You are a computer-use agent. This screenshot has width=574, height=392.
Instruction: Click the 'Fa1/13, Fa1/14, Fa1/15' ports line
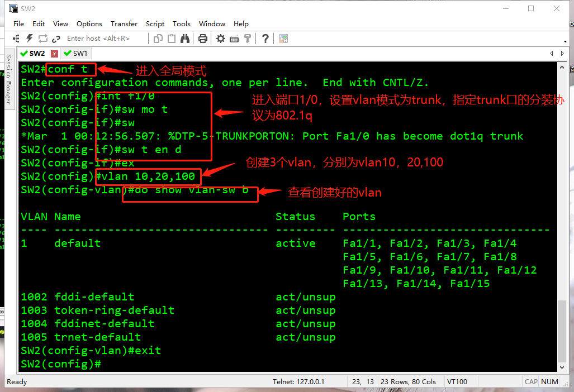(x=416, y=284)
